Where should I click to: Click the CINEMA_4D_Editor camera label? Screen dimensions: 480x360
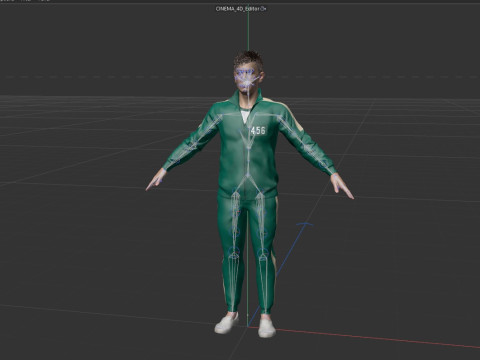(x=237, y=9)
